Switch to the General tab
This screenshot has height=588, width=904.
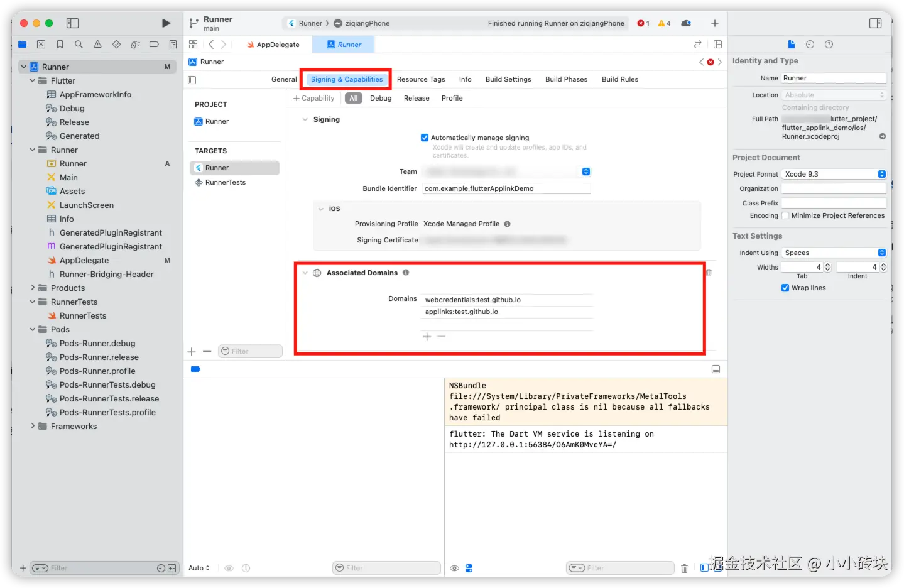point(284,79)
